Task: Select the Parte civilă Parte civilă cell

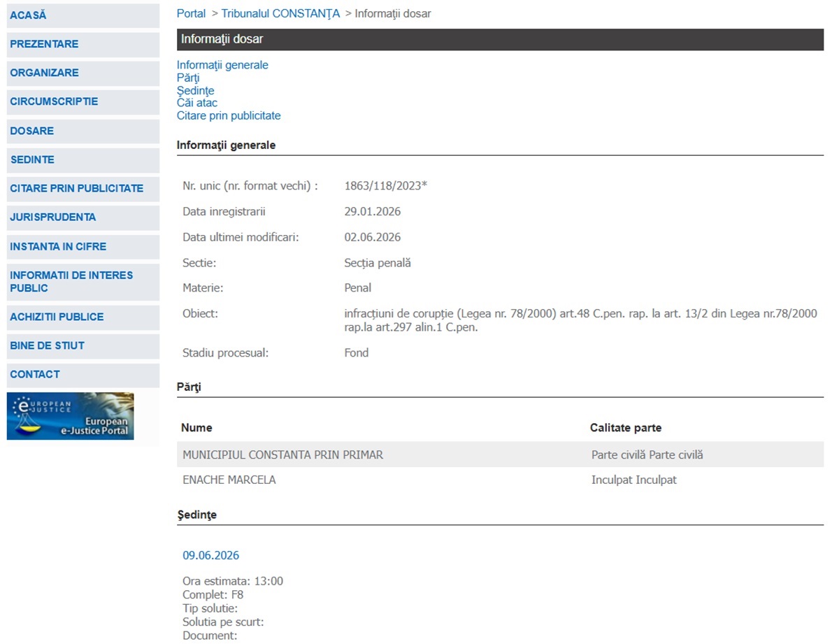Action: pyautogui.click(x=647, y=455)
